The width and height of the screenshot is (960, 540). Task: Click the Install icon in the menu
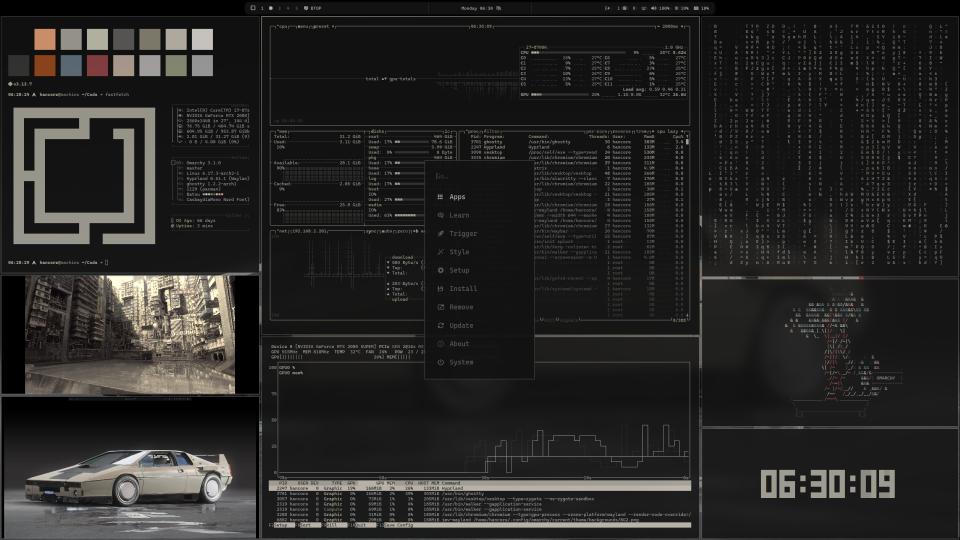[x=440, y=289]
